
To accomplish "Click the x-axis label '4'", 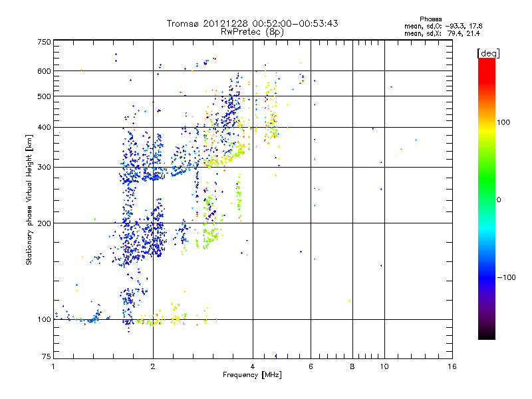I will pyautogui.click(x=253, y=366).
